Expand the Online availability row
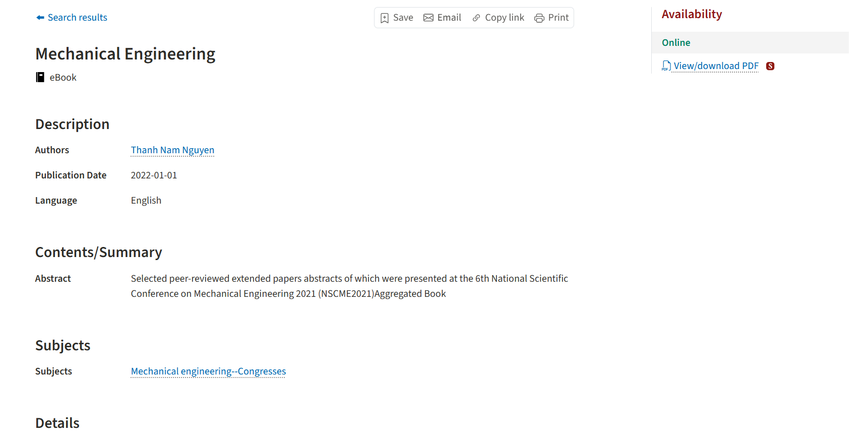 click(676, 42)
